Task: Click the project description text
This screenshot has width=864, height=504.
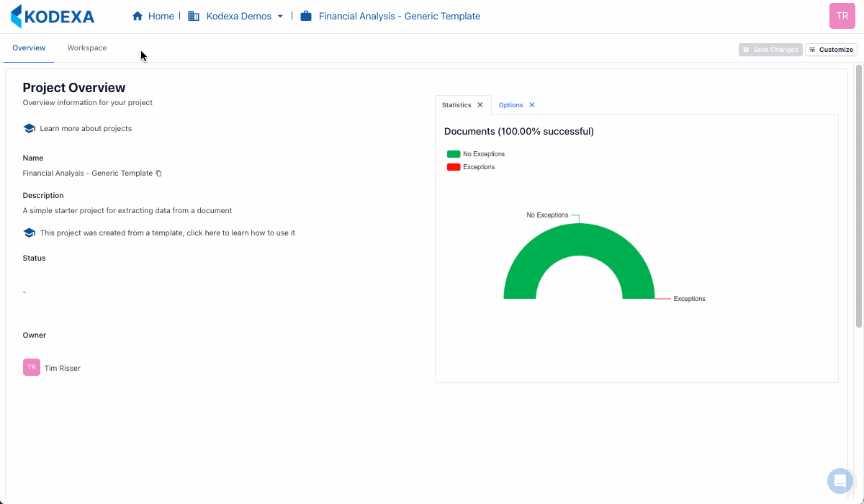Action: point(127,211)
